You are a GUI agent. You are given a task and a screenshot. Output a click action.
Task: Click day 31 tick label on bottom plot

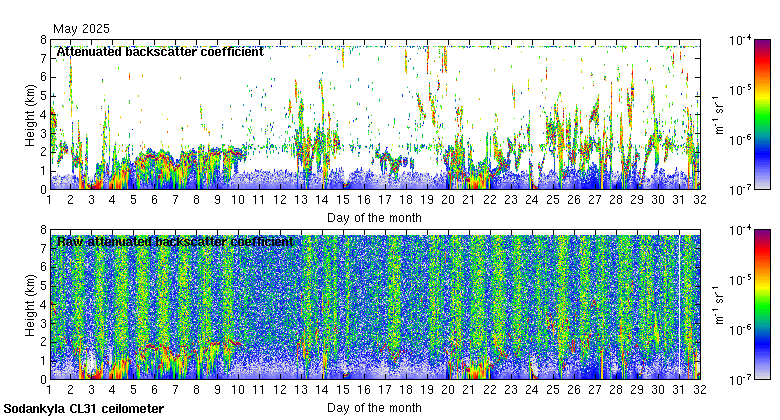(679, 390)
